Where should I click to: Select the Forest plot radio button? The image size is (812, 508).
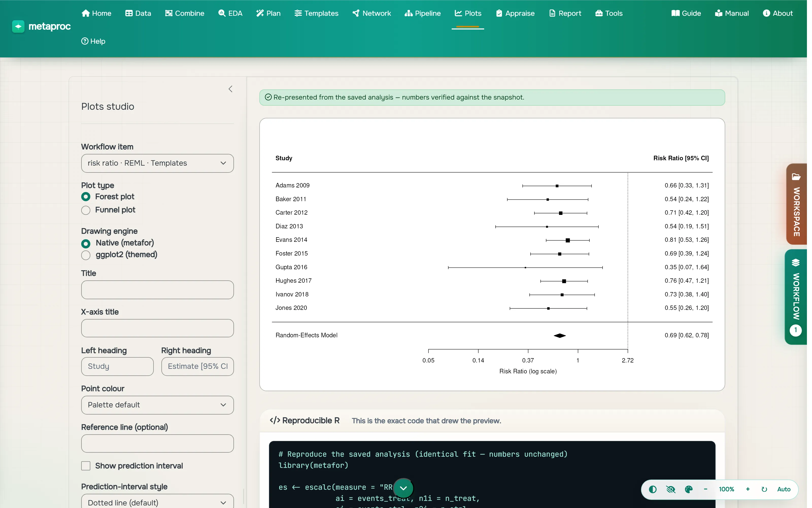(86, 197)
